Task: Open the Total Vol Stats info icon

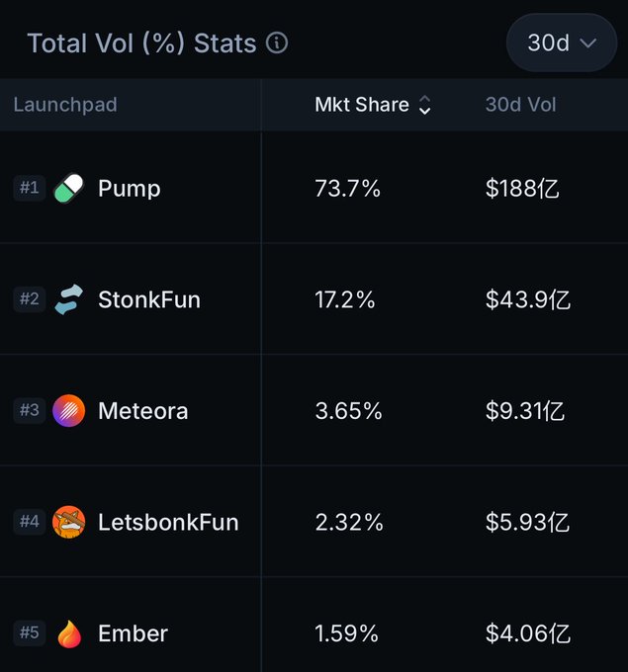Action: coord(277,42)
